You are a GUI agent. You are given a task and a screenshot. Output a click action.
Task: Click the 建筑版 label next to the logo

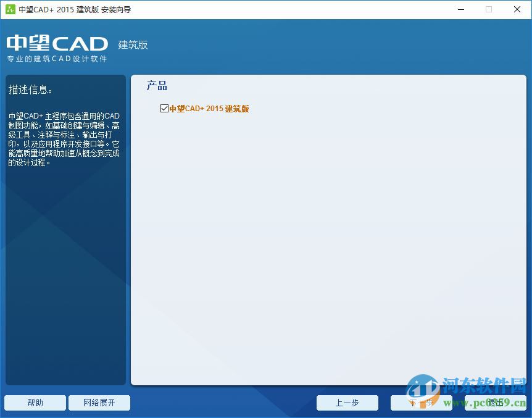pyautogui.click(x=132, y=45)
